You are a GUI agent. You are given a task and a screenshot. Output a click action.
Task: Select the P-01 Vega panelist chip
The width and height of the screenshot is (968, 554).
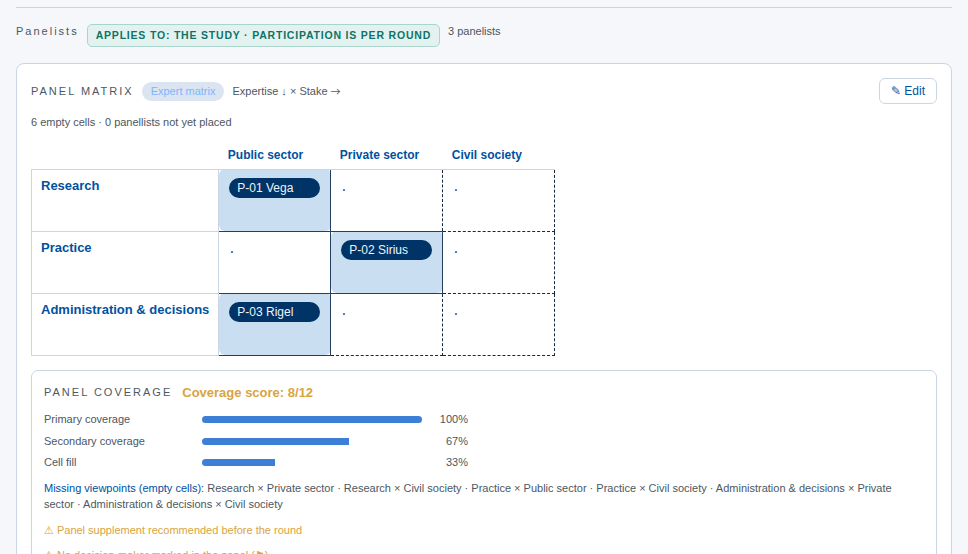pyautogui.click(x=274, y=188)
